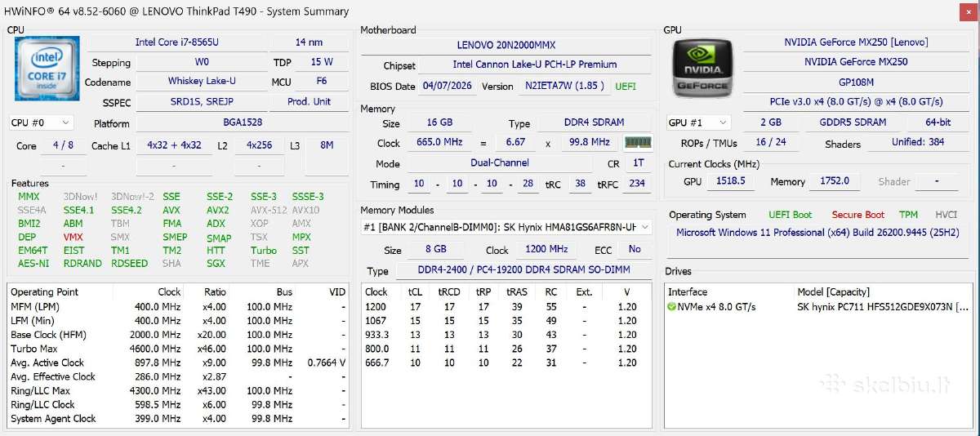Click the GDDR5 SDRAM field
This screenshot has width=980, height=436.
click(x=853, y=122)
